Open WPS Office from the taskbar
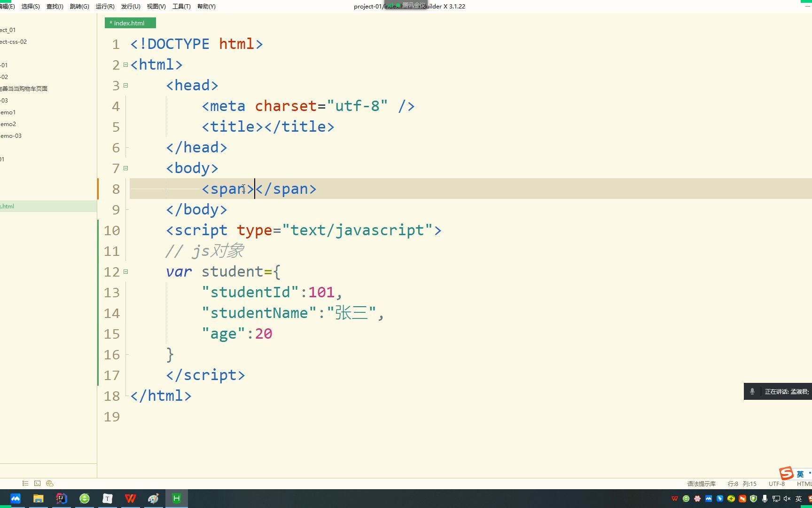This screenshot has height=508, width=812. [x=131, y=499]
